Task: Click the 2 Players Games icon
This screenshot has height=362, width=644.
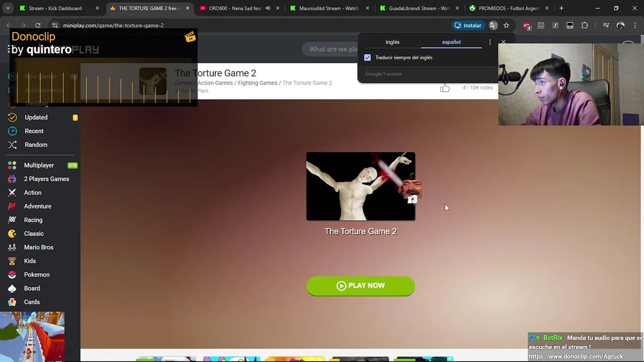Action: pos(12,179)
